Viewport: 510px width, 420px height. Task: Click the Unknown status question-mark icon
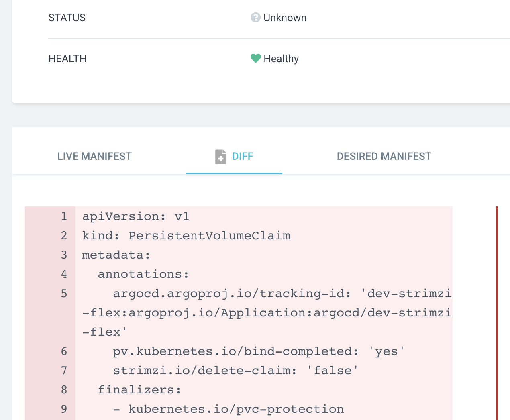click(x=255, y=18)
